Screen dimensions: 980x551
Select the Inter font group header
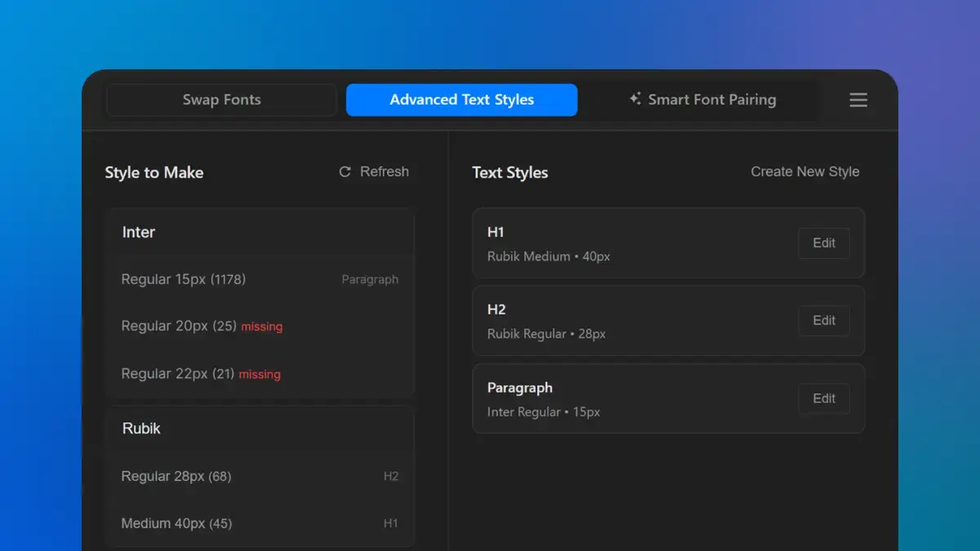260,232
